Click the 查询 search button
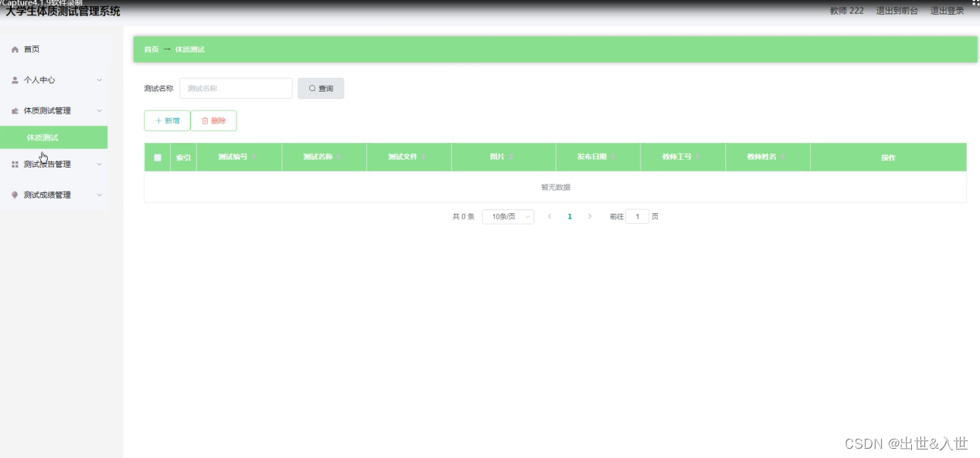Viewport: 980px width, 458px height. [x=321, y=89]
